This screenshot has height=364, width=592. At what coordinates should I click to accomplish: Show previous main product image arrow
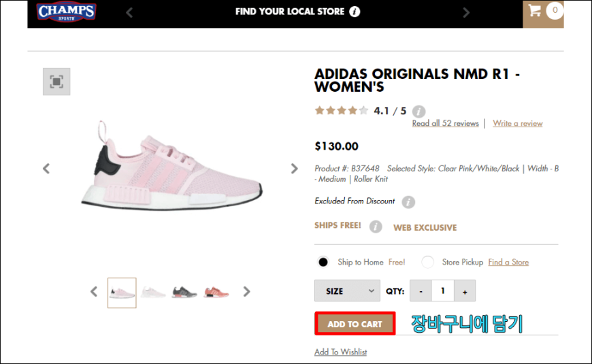(x=46, y=169)
